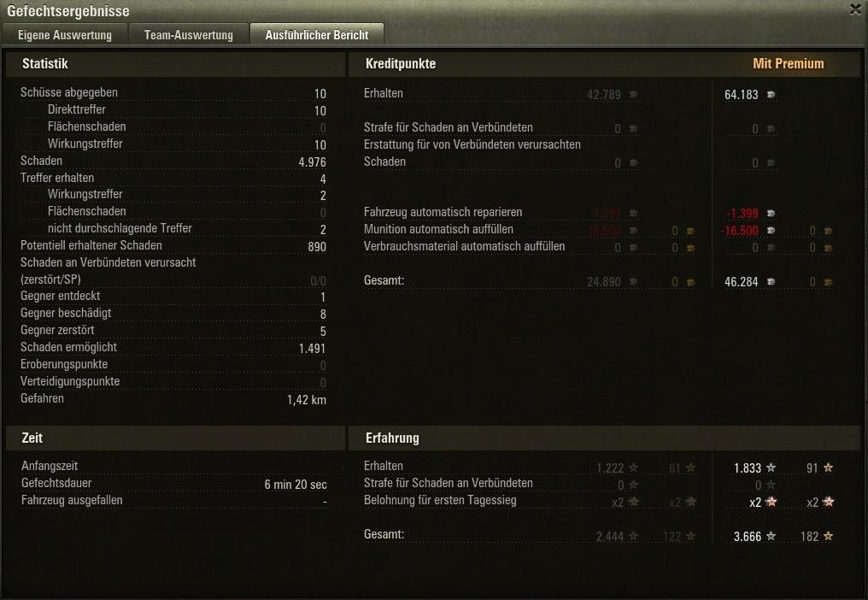This screenshot has width=868, height=600.
Task: Click the premium experience value 1.833
Action: coord(748,468)
